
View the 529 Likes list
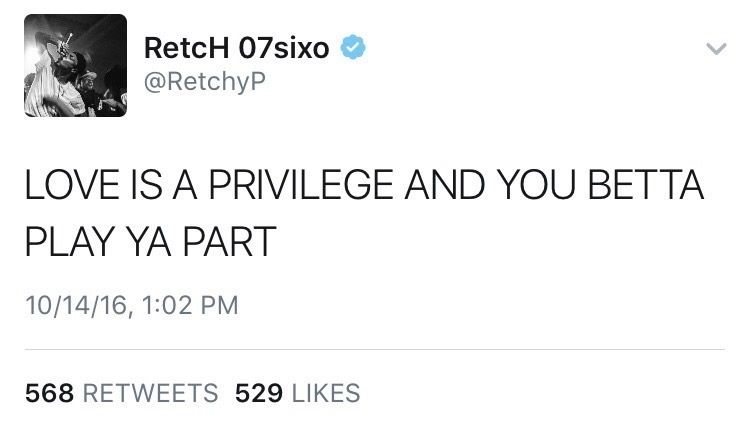pos(298,393)
